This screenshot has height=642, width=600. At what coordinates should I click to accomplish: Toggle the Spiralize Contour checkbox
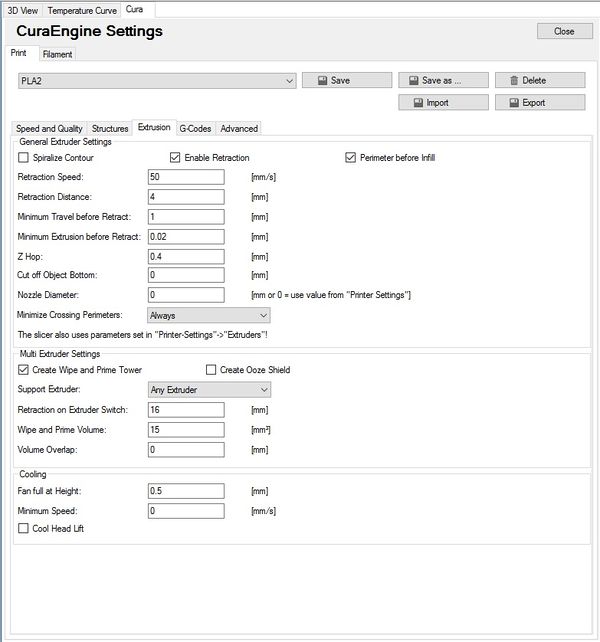point(23,158)
